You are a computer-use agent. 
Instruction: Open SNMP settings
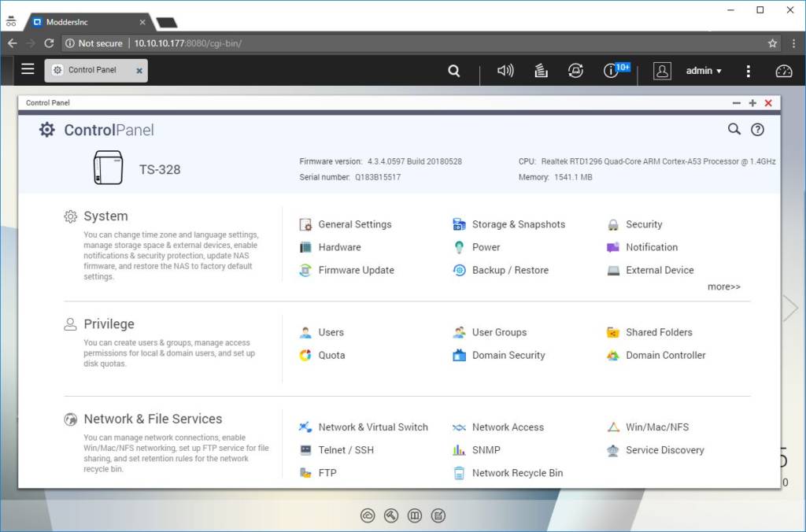pos(476,450)
